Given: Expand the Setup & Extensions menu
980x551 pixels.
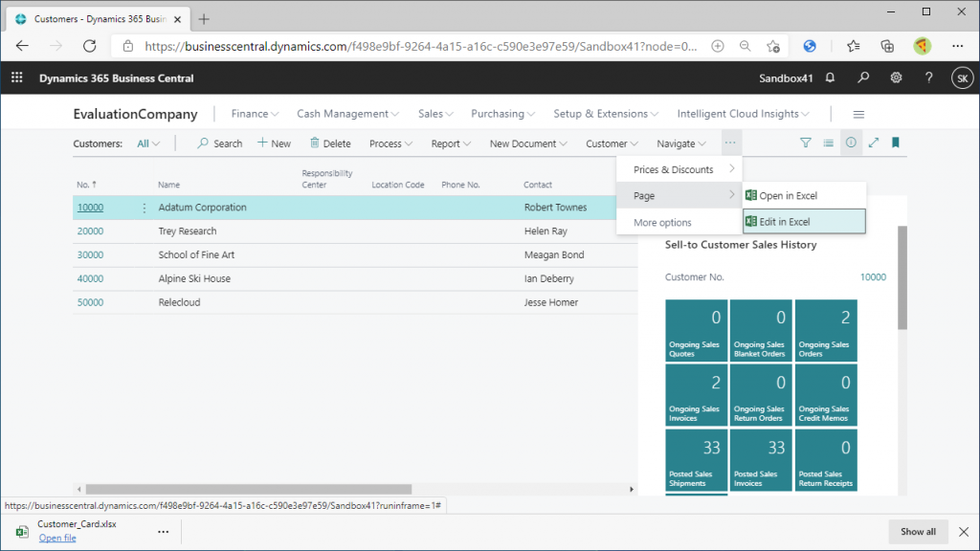Looking at the screenshot, I should tap(606, 114).
